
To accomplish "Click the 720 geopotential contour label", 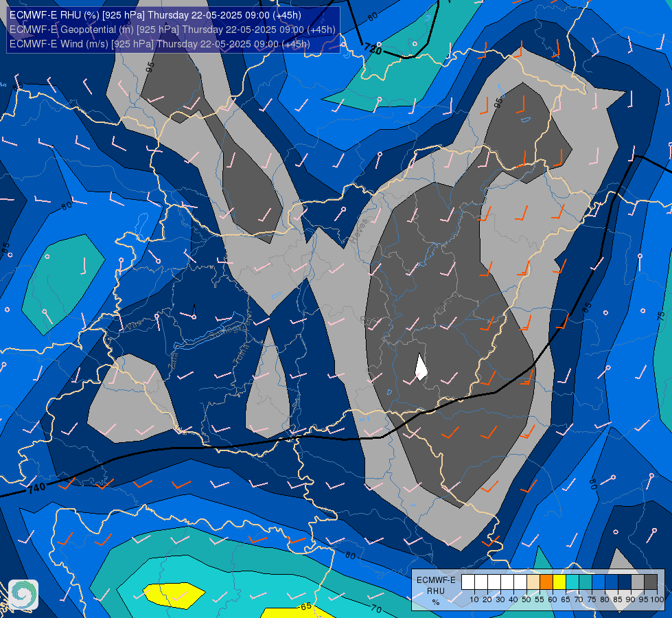I will pos(373,49).
